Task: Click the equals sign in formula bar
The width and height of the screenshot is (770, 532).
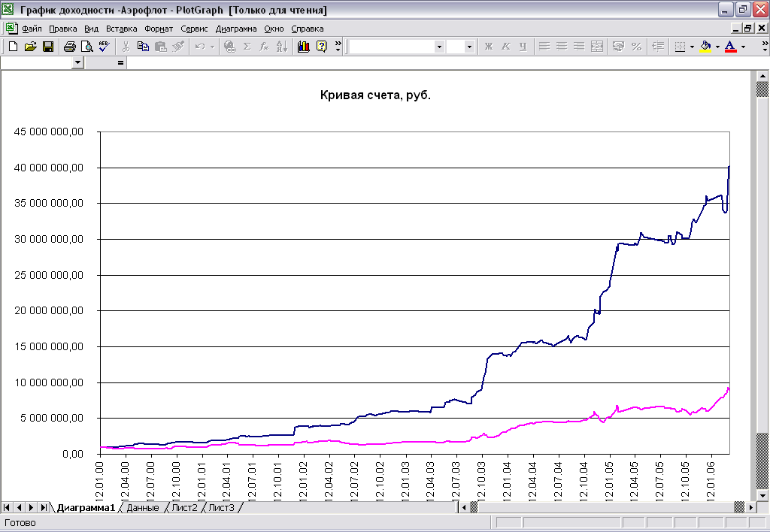Action: [x=120, y=63]
